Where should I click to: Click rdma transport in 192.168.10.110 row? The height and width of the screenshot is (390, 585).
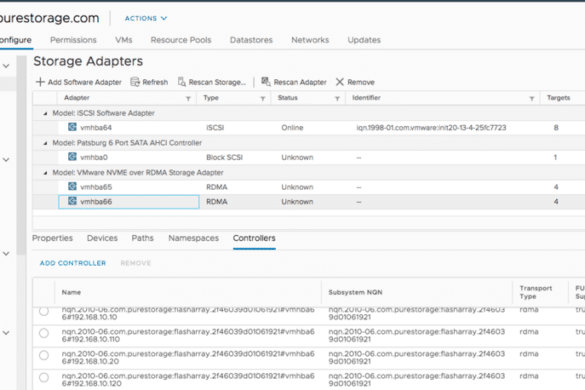(x=529, y=331)
